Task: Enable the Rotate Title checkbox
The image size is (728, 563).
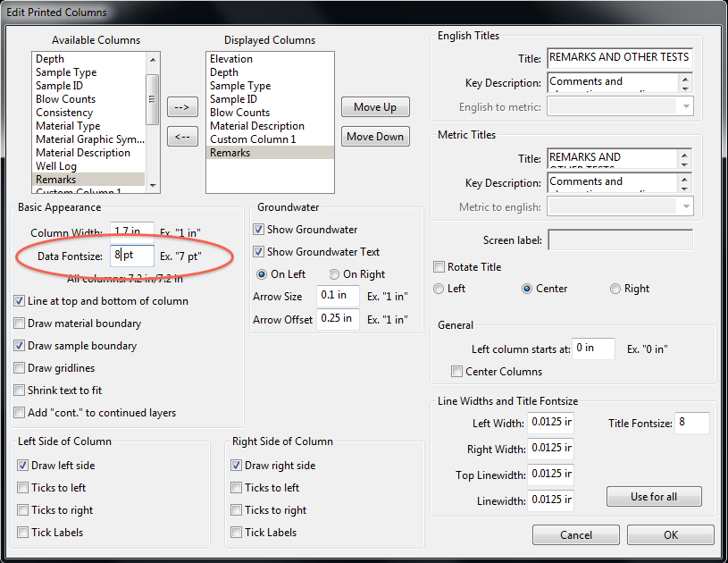Action: (439, 267)
